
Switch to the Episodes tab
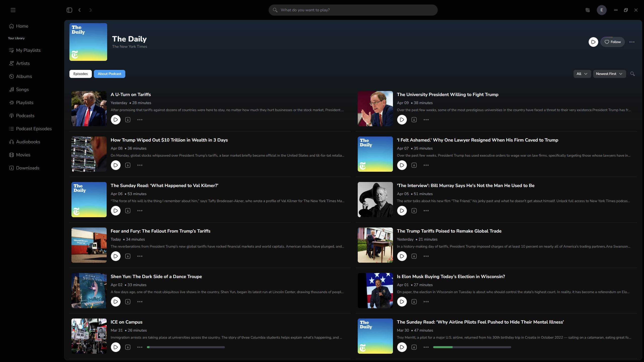pyautogui.click(x=80, y=74)
